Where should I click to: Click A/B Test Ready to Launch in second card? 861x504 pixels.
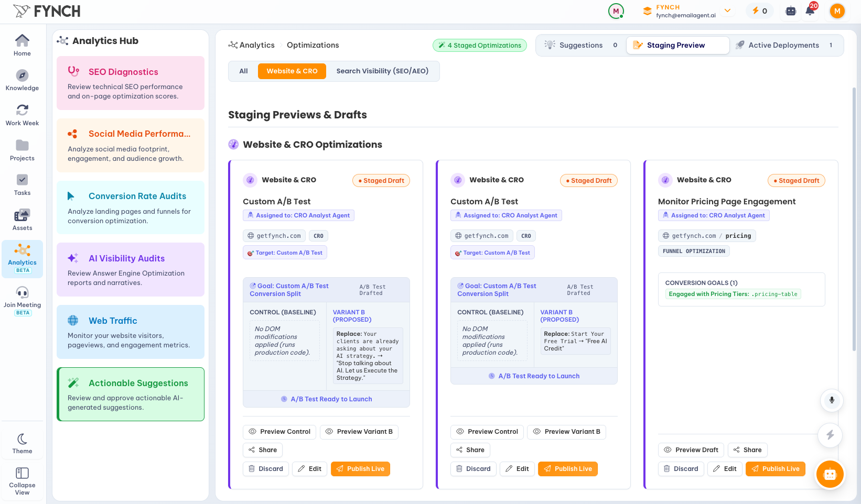[x=534, y=376]
